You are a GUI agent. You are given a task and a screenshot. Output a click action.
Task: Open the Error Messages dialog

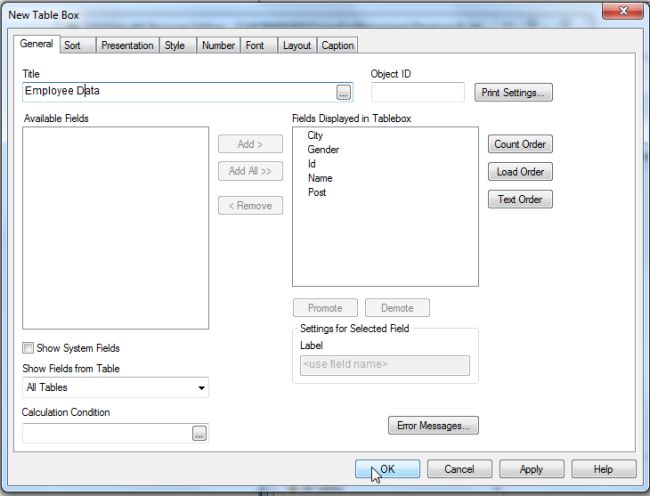(x=433, y=426)
